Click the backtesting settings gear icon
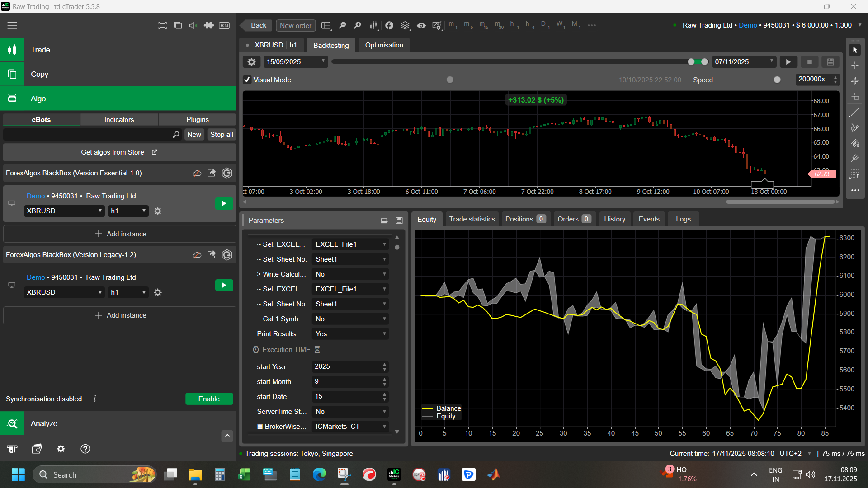Image resolution: width=868 pixels, height=488 pixels. point(251,62)
